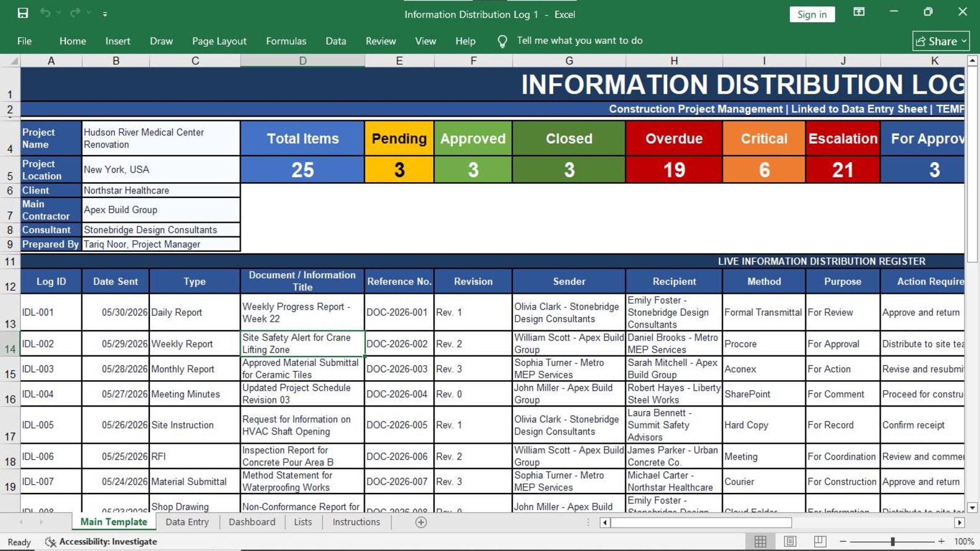Click the Undo arrow icon
The image size is (980, 551).
45,13
